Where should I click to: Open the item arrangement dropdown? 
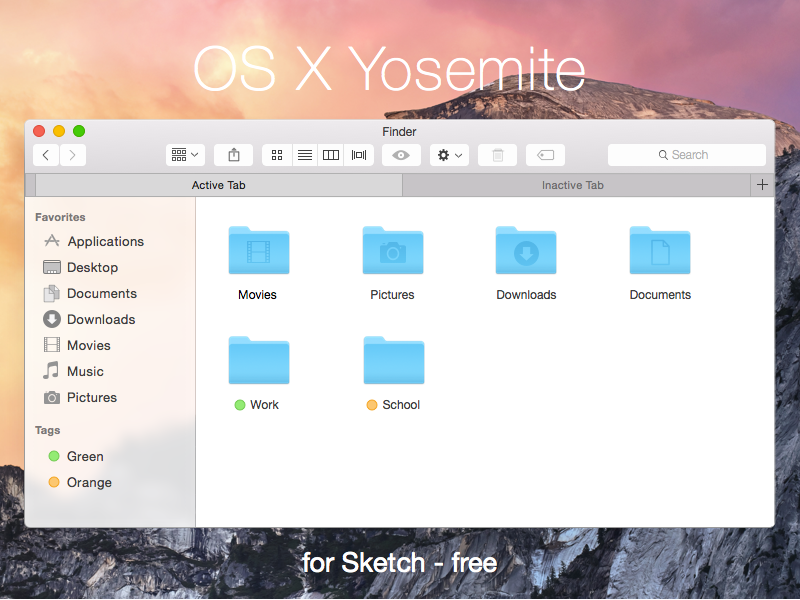tap(185, 155)
